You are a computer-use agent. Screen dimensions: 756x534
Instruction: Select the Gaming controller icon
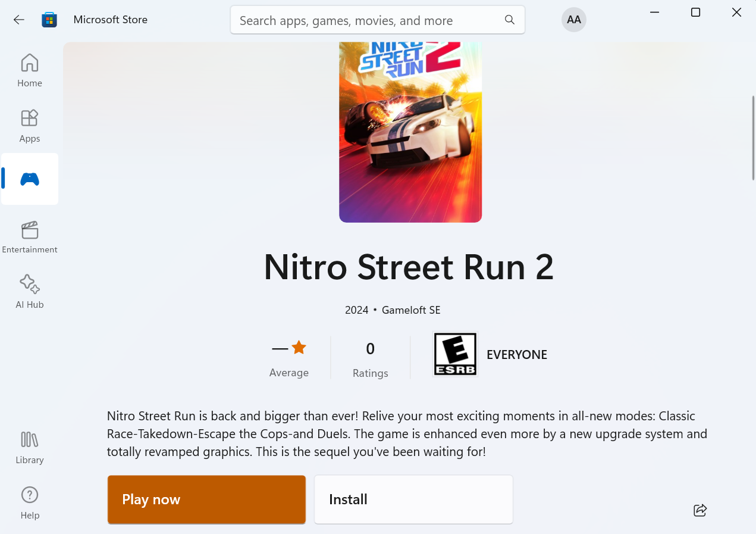[x=30, y=179]
